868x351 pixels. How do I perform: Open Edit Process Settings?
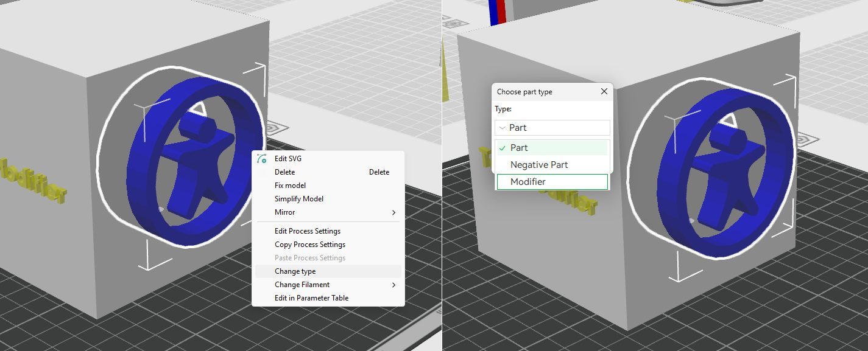point(307,231)
